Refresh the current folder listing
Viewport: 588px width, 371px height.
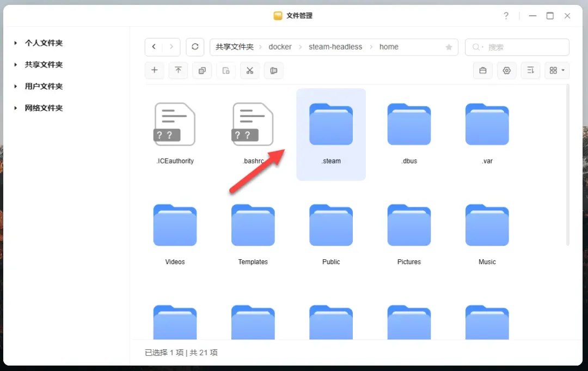[x=195, y=47]
